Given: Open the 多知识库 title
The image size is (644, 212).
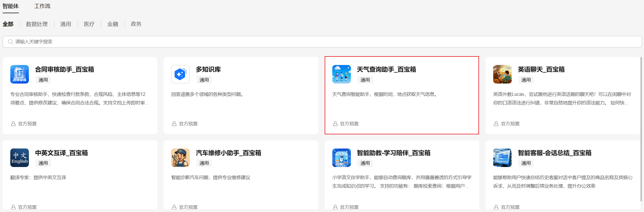Looking at the screenshot, I should point(209,69).
